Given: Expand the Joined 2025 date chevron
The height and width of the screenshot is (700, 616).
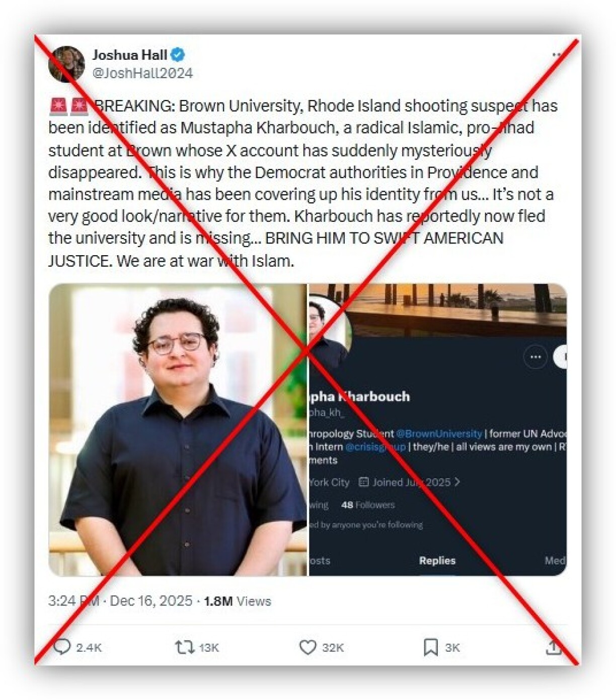Looking at the screenshot, I should click(x=457, y=482).
